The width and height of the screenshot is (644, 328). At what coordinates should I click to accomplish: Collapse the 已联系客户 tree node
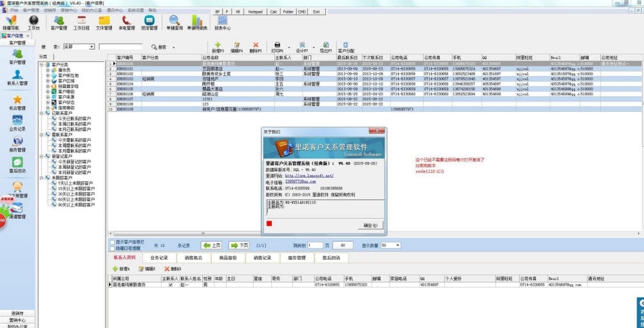[x=41, y=113]
